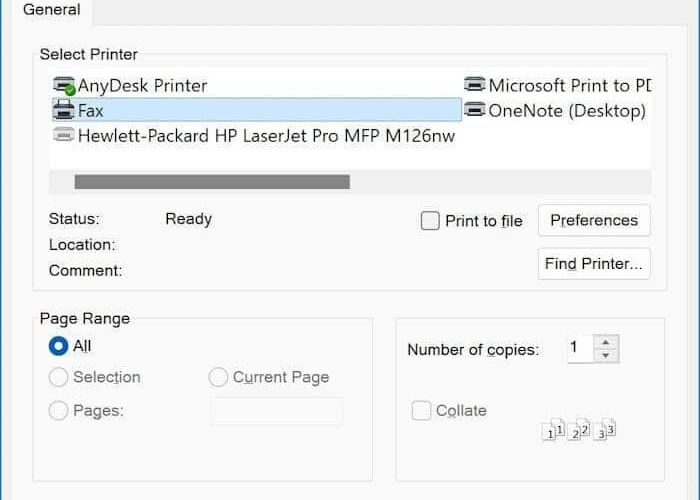
Task: Focus the Pages range input field
Action: (x=277, y=411)
